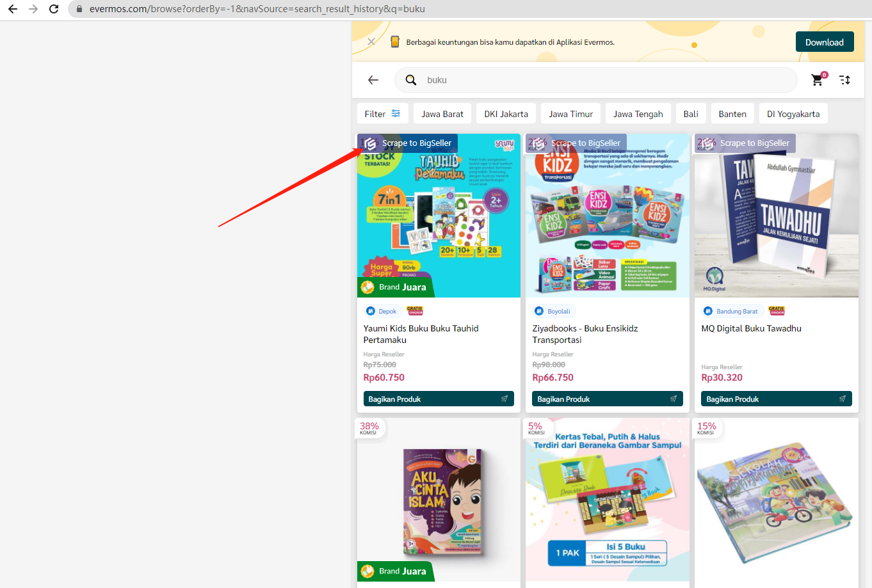Select the DKI Jakarta region chip
The height and width of the screenshot is (588, 872).
pyautogui.click(x=506, y=114)
